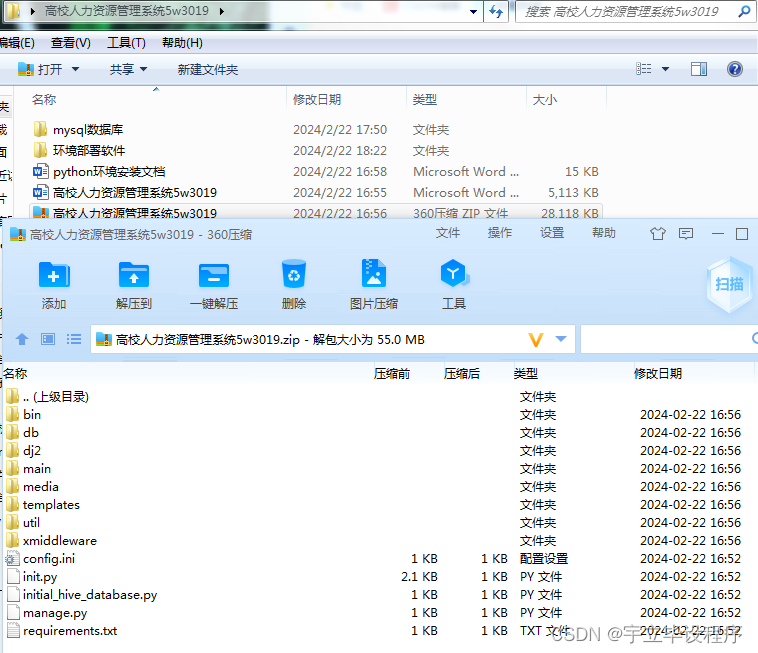The height and width of the screenshot is (653, 758).
Task: Click the 图片压缩 image compress icon
Action: coord(374,273)
